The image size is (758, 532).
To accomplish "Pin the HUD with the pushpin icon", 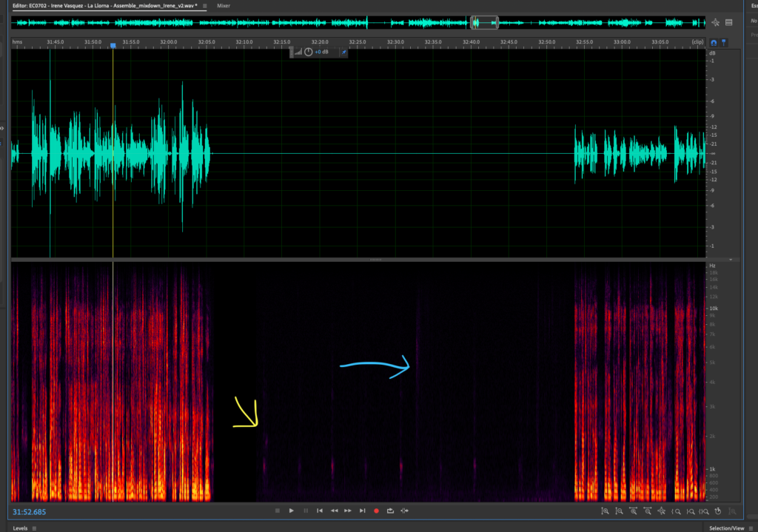I will 343,52.
